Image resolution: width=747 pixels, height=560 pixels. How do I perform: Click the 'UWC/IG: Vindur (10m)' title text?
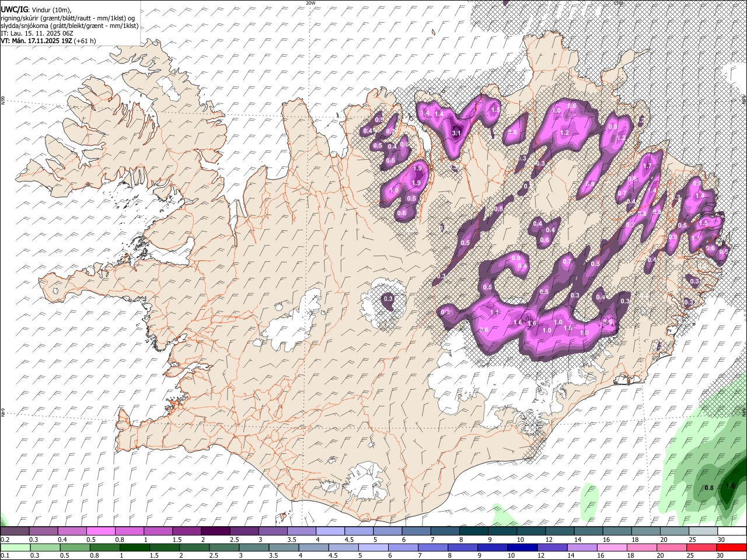(x=36, y=10)
